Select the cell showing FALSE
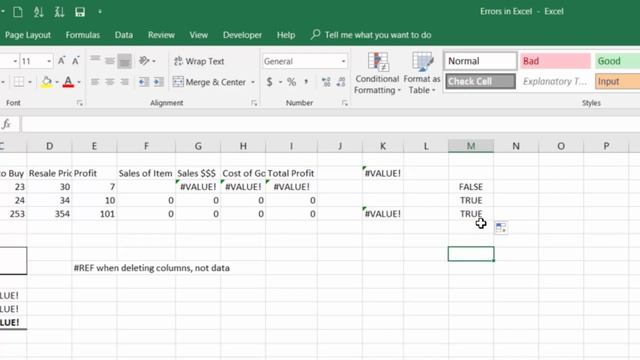This screenshot has height=360, width=640. [x=471, y=187]
